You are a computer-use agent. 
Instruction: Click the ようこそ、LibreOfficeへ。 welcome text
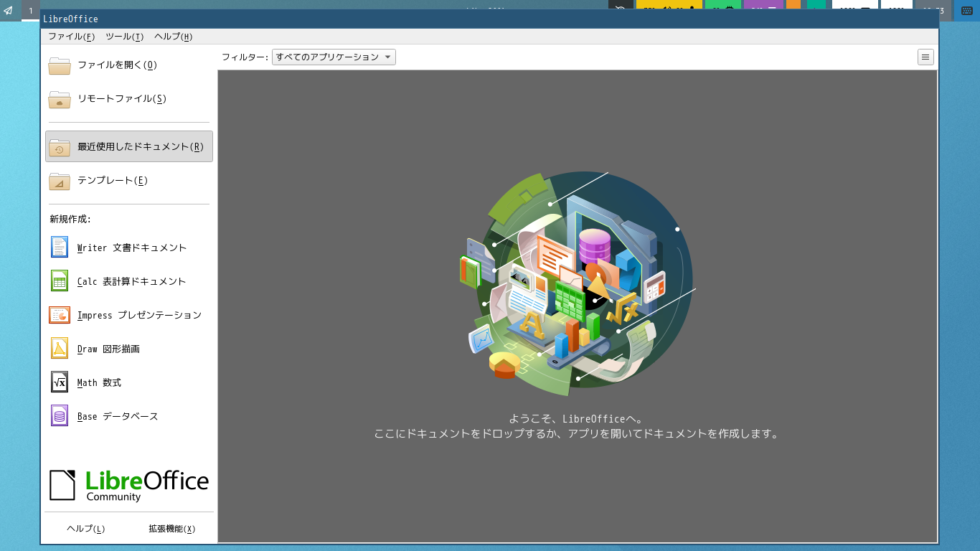click(x=576, y=419)
